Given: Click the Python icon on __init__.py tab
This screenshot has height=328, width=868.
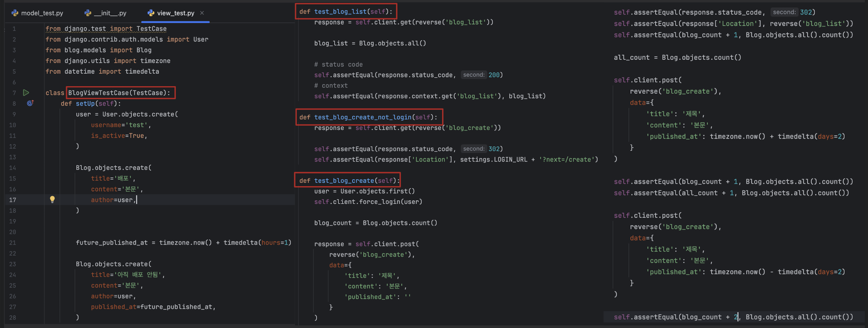Looking at the screenshot, I should click(x=88, y=13).
